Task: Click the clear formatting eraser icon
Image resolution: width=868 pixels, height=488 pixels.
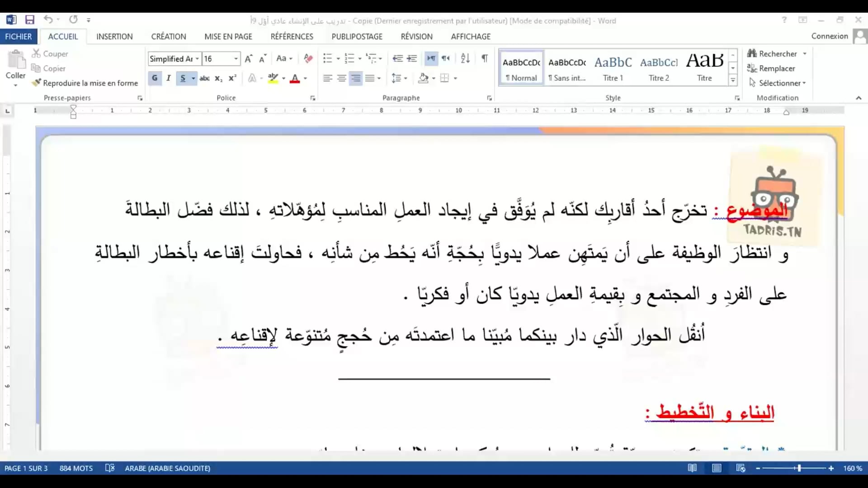Action: click(308, 58)
